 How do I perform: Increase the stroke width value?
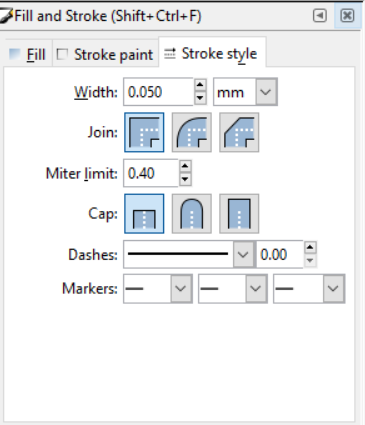pos(200,85)
